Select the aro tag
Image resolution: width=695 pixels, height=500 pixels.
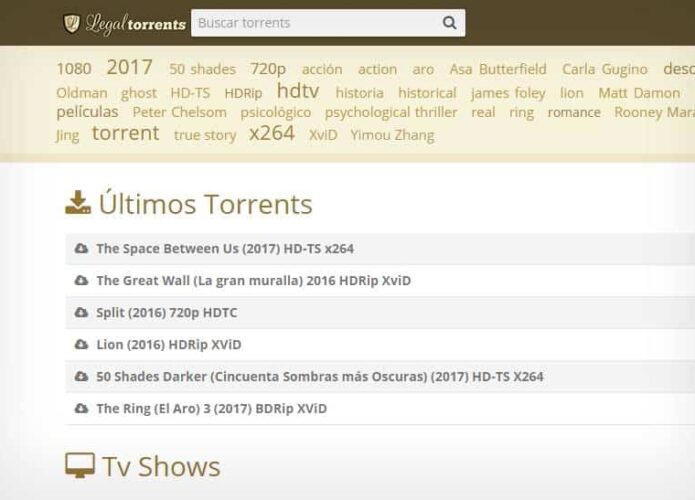pos(423,70)
